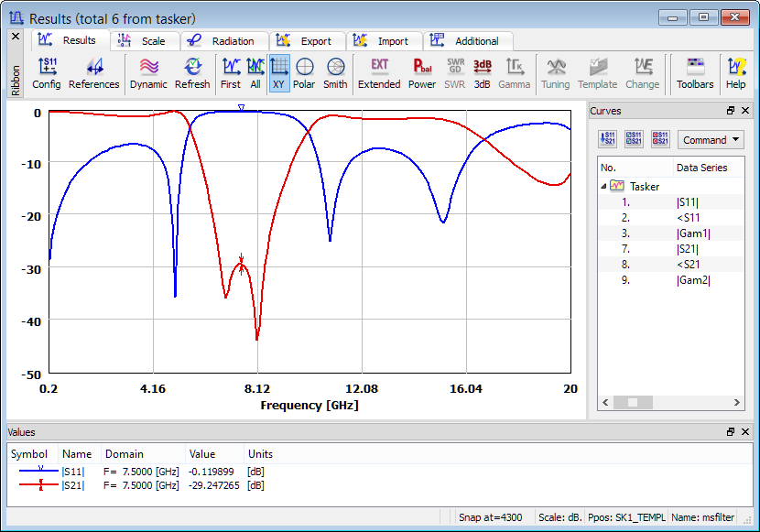Open the Command dropdown in Curves panel

pos(711,140)
